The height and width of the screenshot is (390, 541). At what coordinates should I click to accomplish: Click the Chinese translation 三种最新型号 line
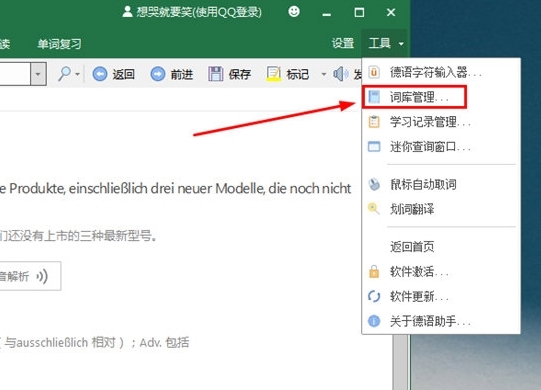point(78,236)
